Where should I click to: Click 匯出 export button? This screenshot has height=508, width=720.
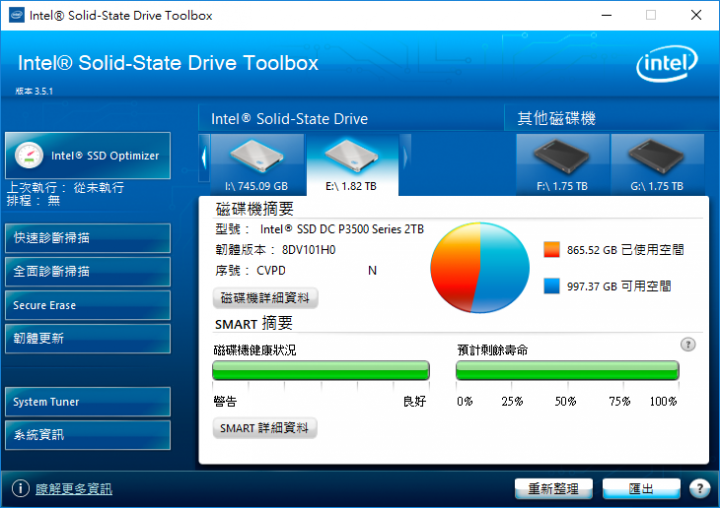tap(641, 488)
